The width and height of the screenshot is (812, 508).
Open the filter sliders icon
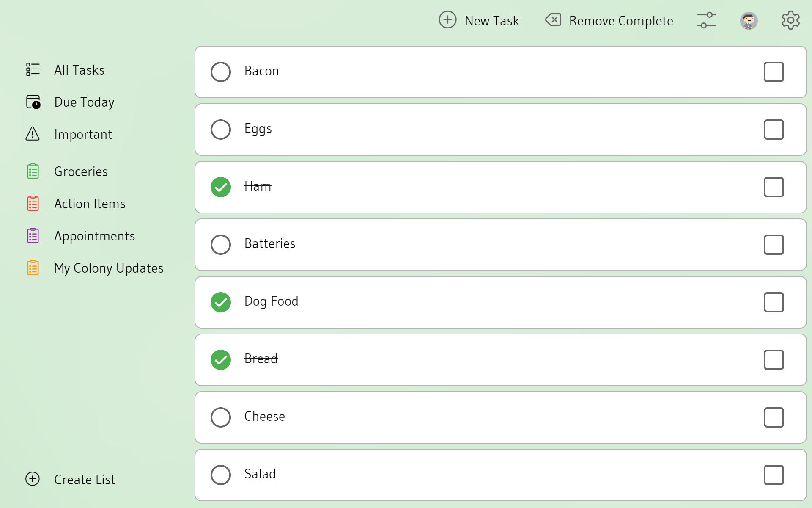pos(706,20)
